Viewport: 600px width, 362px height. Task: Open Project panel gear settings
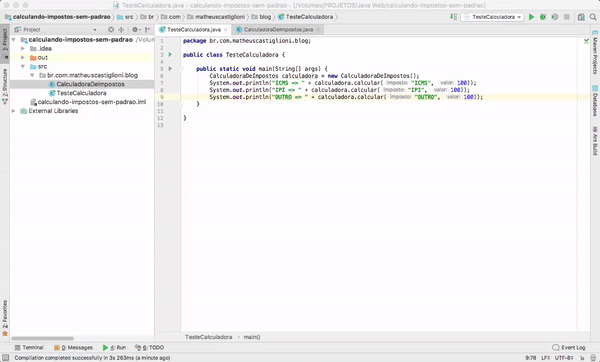(136, 29)
